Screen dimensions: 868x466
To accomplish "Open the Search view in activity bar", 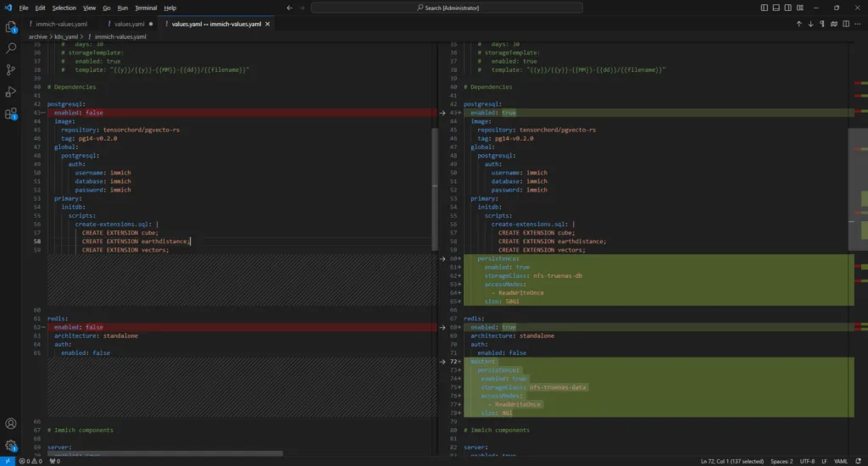I will [x=11, y=48].
